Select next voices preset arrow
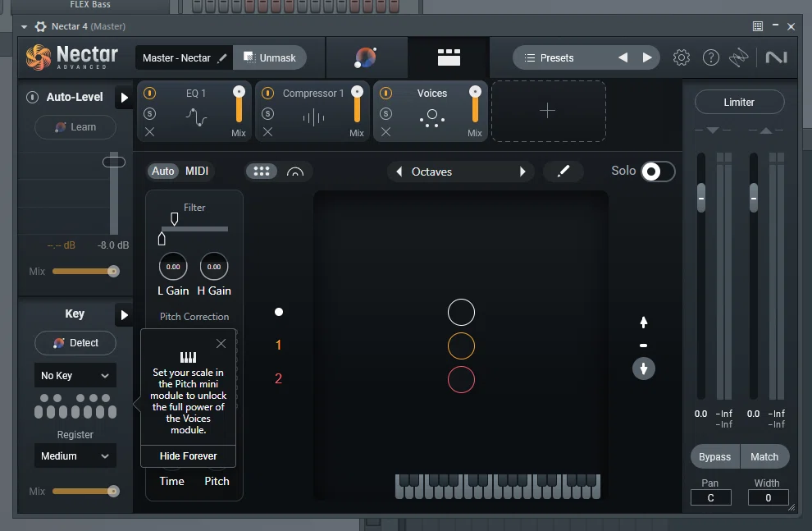The image size is (812, 531). click(522, 172)
